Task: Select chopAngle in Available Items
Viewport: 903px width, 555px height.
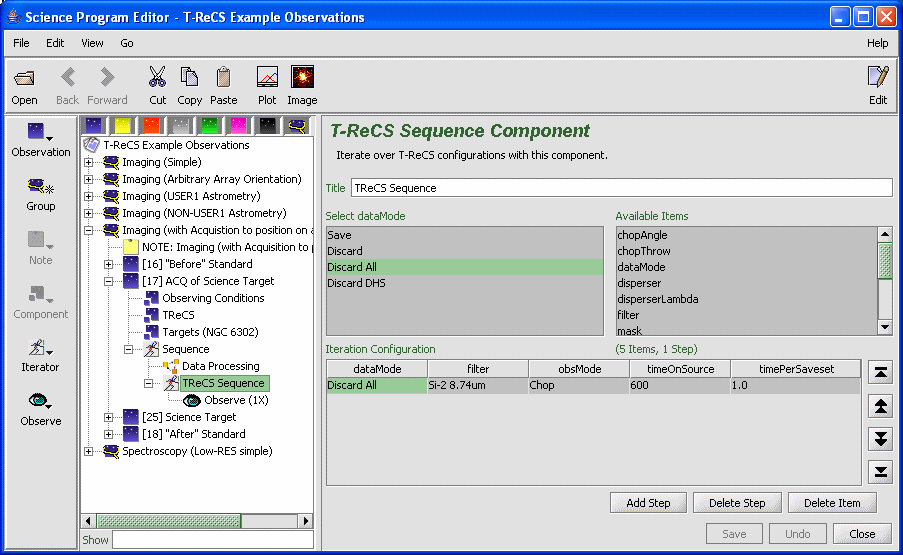Action: (746, 235)
